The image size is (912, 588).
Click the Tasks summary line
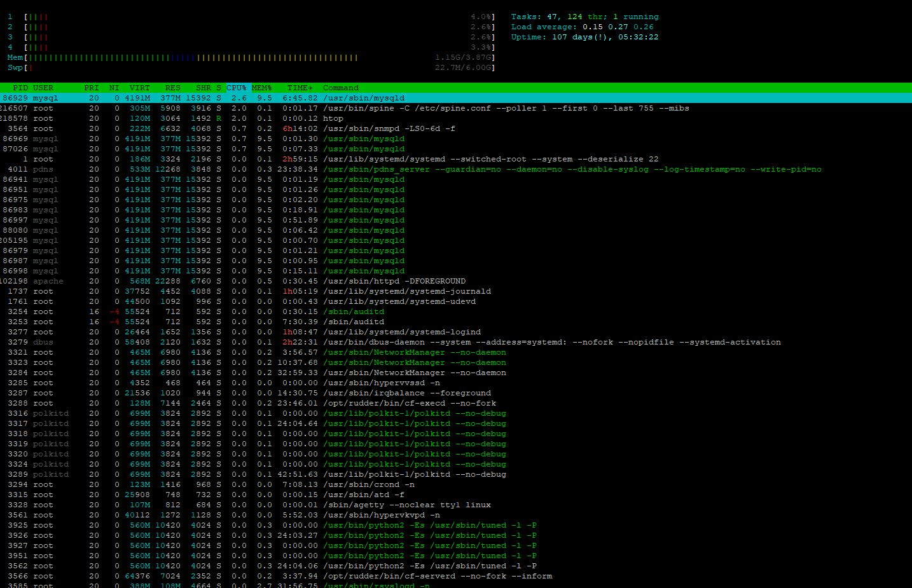click(x=584, y=17)
